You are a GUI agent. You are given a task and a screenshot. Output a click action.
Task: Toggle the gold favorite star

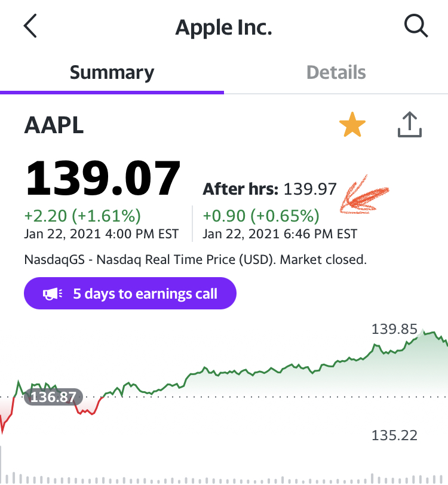click(352, 125)
